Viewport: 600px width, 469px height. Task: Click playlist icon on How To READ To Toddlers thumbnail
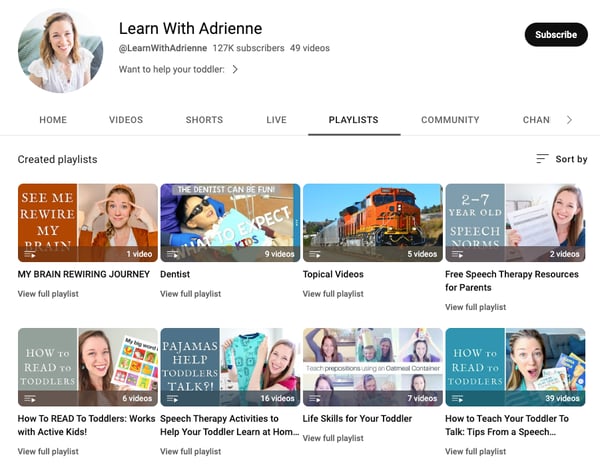point(30,399)
